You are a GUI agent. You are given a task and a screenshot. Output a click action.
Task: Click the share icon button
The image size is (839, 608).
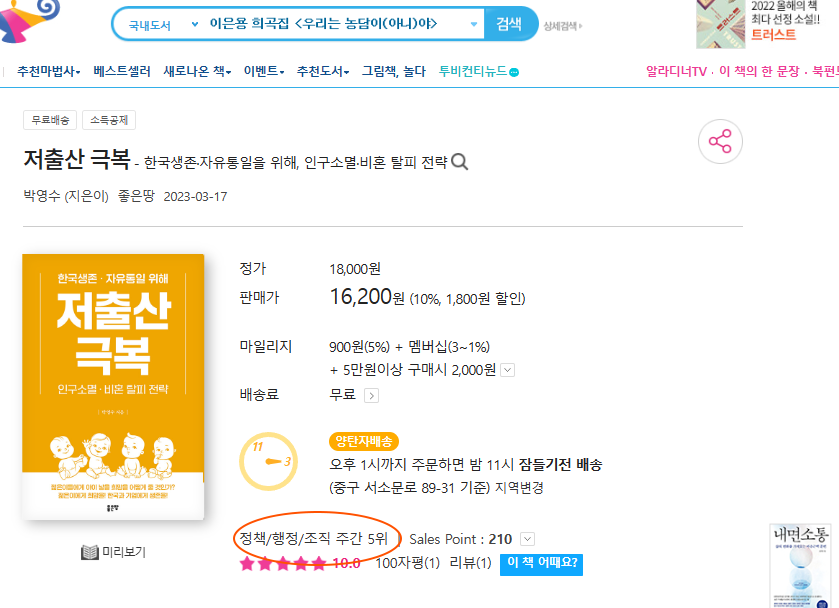coord(720,141)
